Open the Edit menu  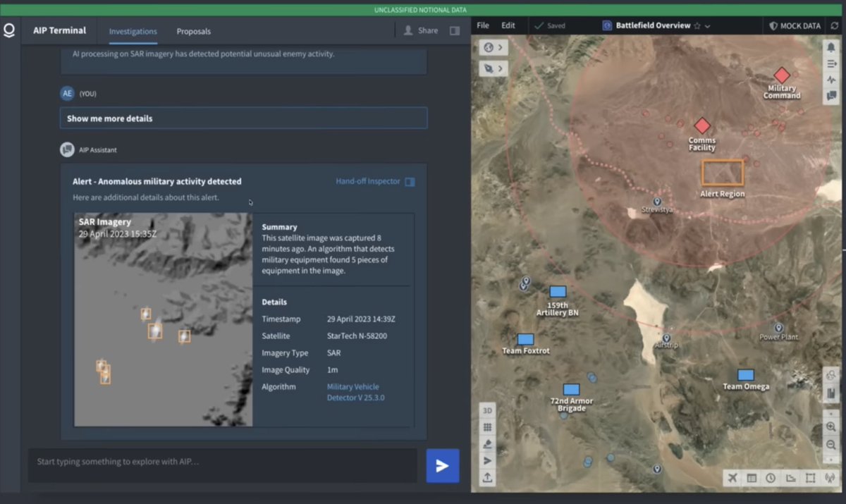508,25
